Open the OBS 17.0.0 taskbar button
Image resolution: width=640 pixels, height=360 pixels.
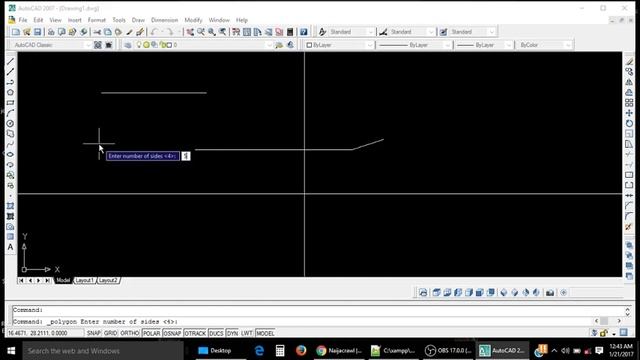[x=448, y=351]
